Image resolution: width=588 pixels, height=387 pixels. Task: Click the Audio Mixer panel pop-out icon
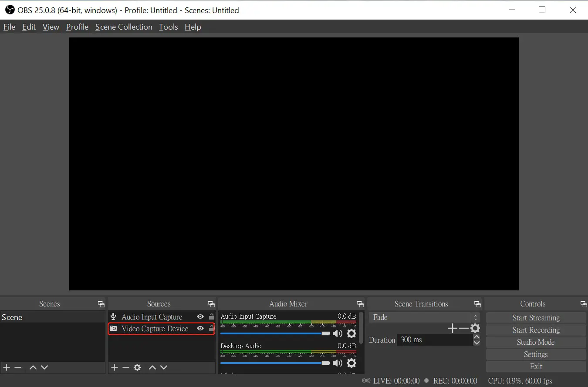click(360, 304)
